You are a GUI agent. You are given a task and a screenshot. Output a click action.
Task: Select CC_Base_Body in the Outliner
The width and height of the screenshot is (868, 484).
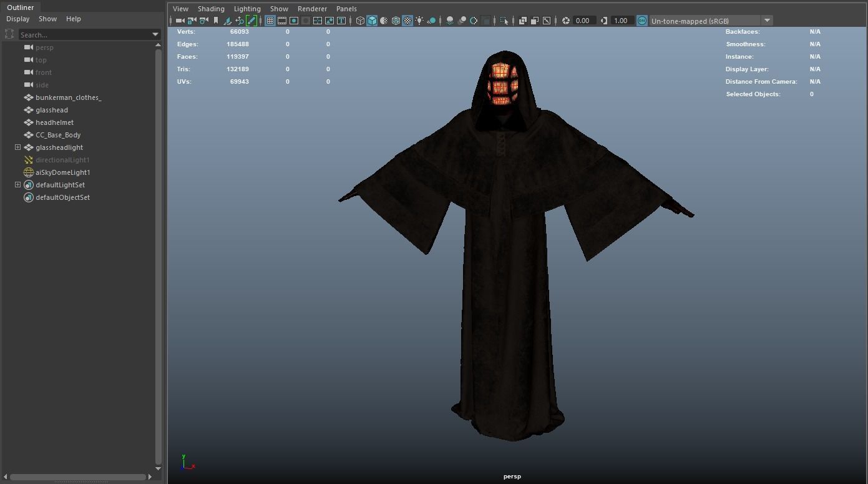(58, 135)
